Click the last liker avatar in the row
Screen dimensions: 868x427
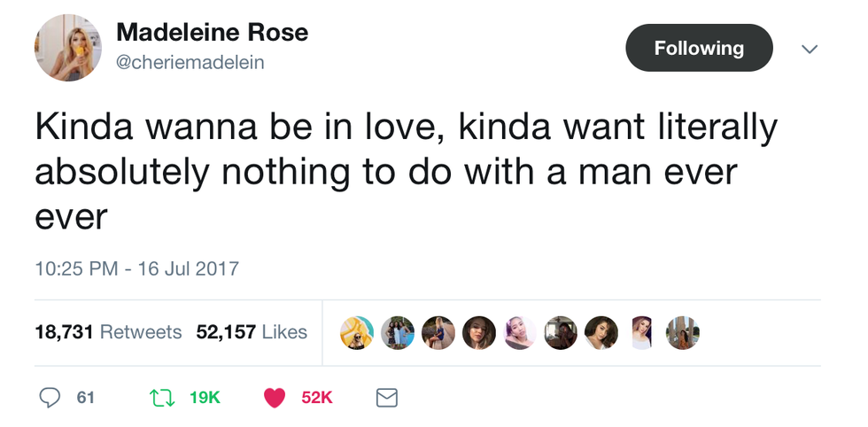682,332
